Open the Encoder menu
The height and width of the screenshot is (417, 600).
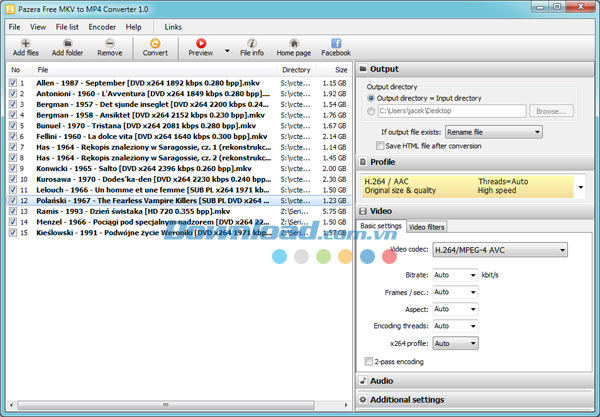102,27
